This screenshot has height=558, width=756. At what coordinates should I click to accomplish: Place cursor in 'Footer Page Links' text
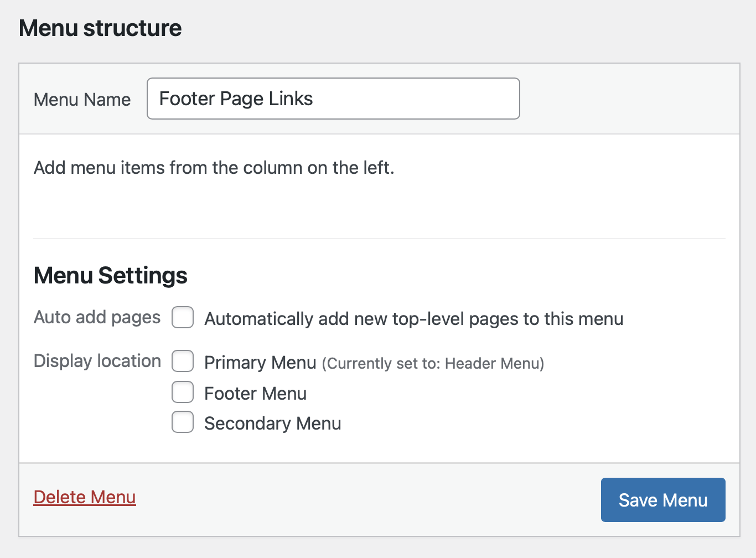pos(236,99)
